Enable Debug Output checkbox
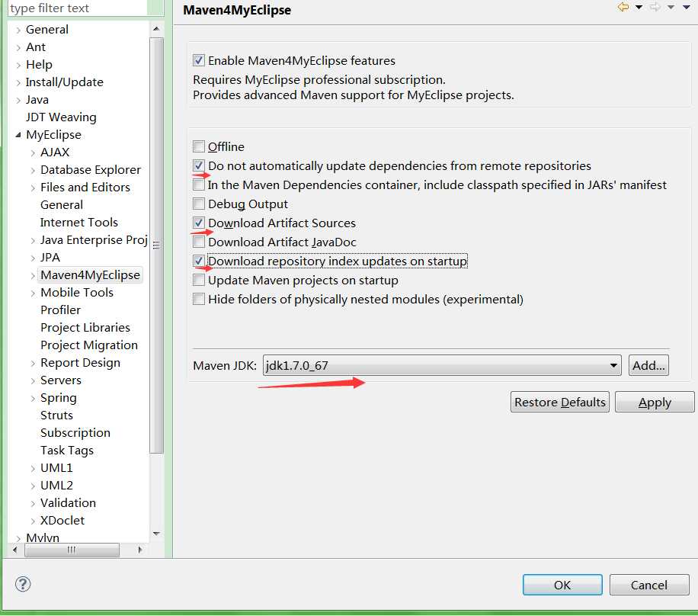The width and height of the screenshot is (698, 616). pyautogui.click(x=199, y=204)
